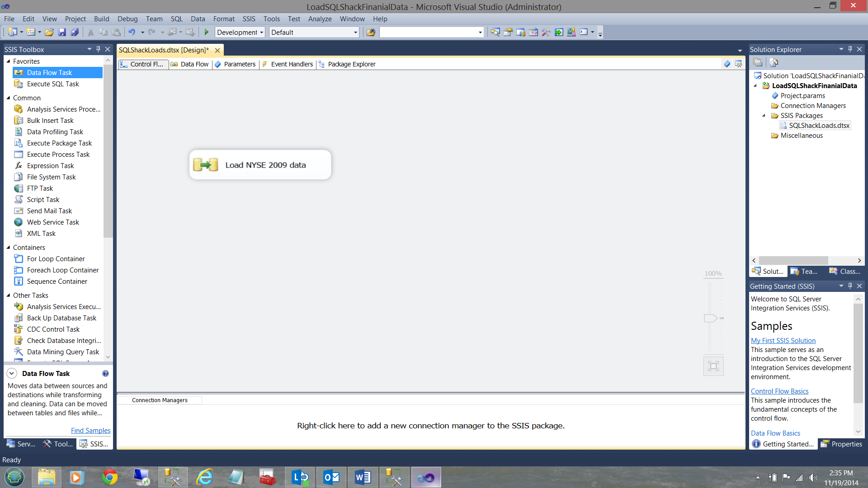
Task: Open the My First SSIS Solution link
Action: click(783, 341)
